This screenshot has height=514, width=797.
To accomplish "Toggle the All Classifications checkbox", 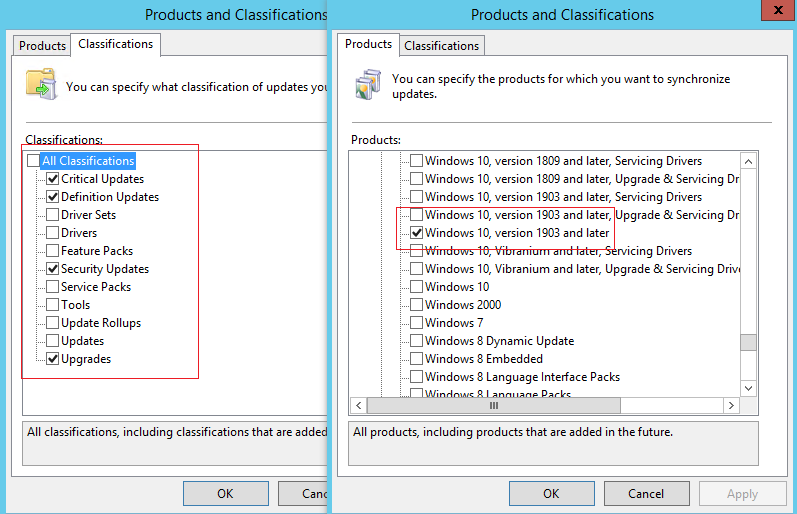I will tap(34, 161).
